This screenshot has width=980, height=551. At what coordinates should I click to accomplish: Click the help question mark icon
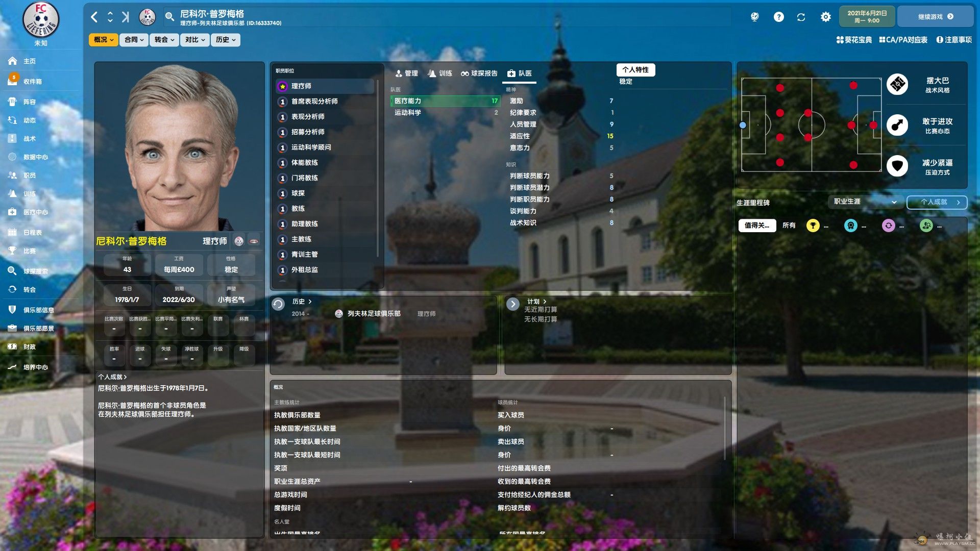pos(778,17)
